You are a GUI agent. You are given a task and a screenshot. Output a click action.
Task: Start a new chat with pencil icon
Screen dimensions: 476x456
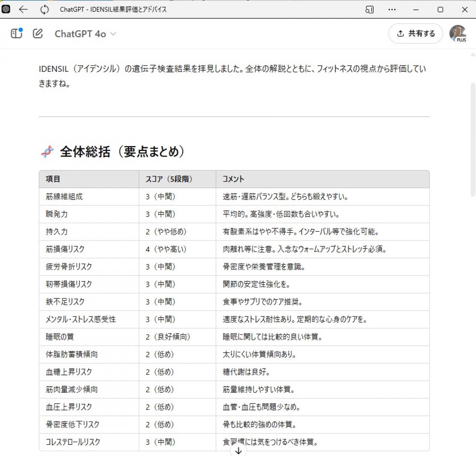[x=38, y=33]
